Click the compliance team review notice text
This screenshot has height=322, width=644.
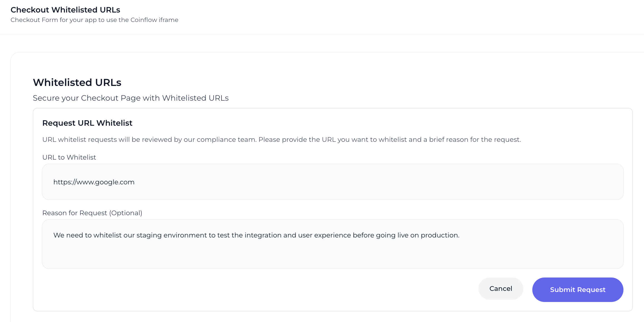tap(281, 140)
